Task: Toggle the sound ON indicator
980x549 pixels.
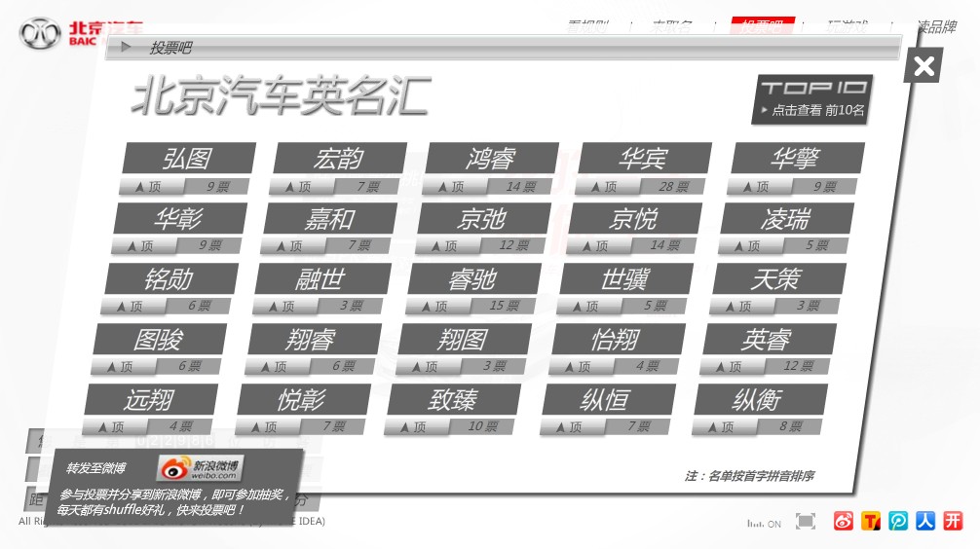Action: [764, 524]
